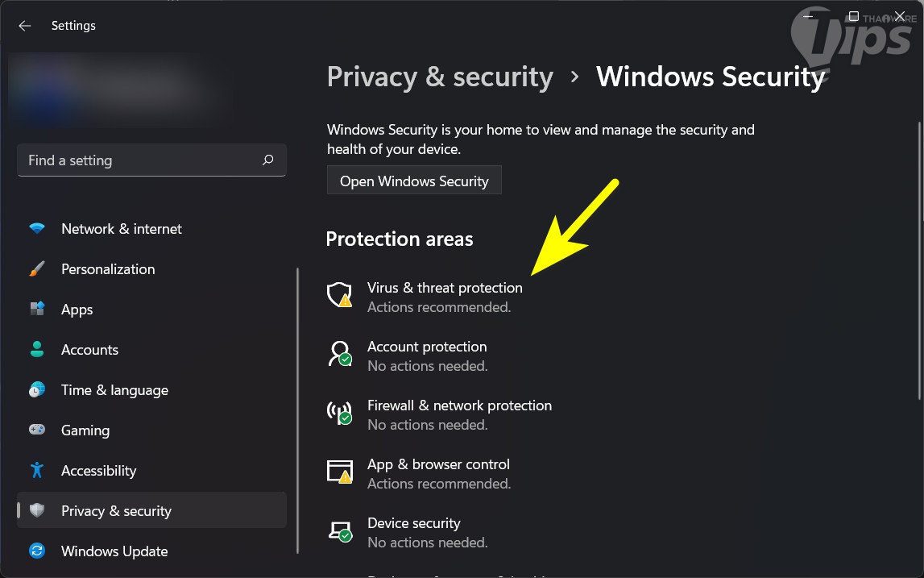The width and height of the screenshot is (924, 578).
Task: Open Accessibility settings
Action: tap(98, 471)
